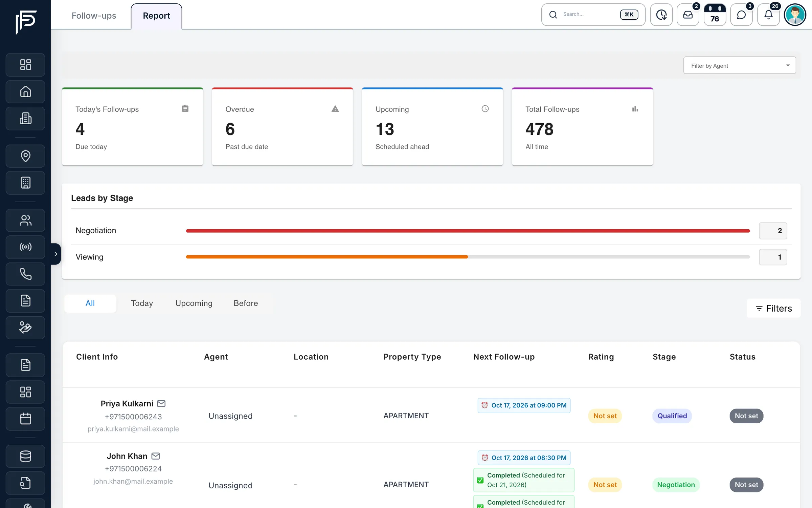Open the calendar widget showing 76
Viewport: 812px width, 508px height.
[715, 15]
